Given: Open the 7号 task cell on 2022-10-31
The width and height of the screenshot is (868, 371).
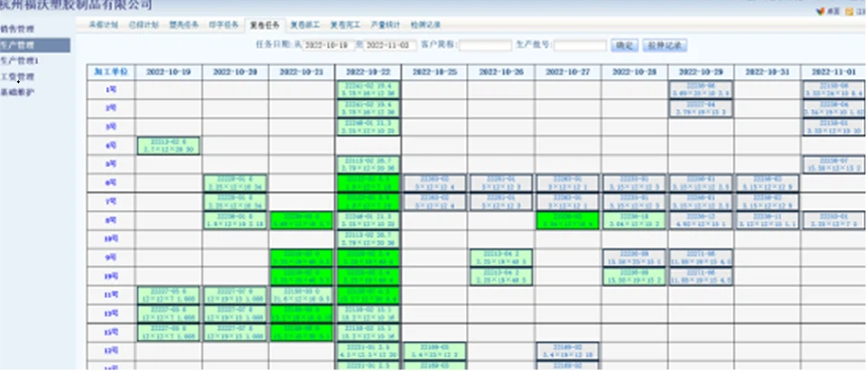Looking at the screenshot, I should (x=767, y=201).
